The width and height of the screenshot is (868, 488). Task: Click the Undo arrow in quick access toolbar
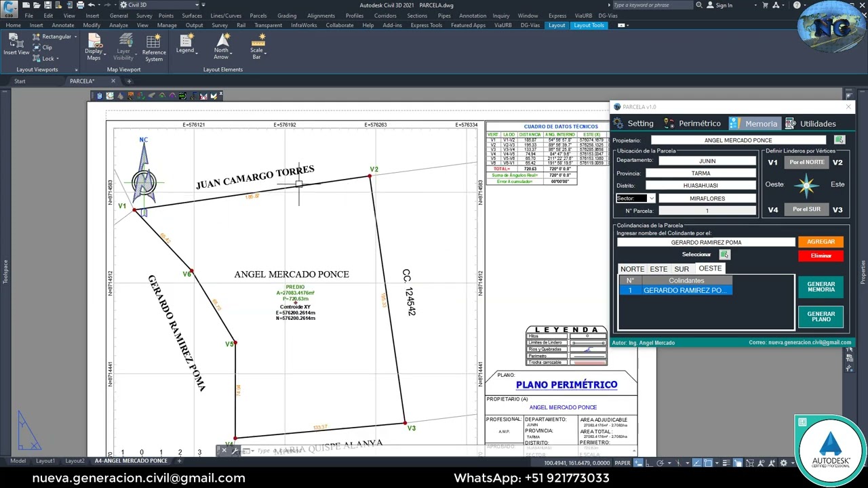(91, 5)
